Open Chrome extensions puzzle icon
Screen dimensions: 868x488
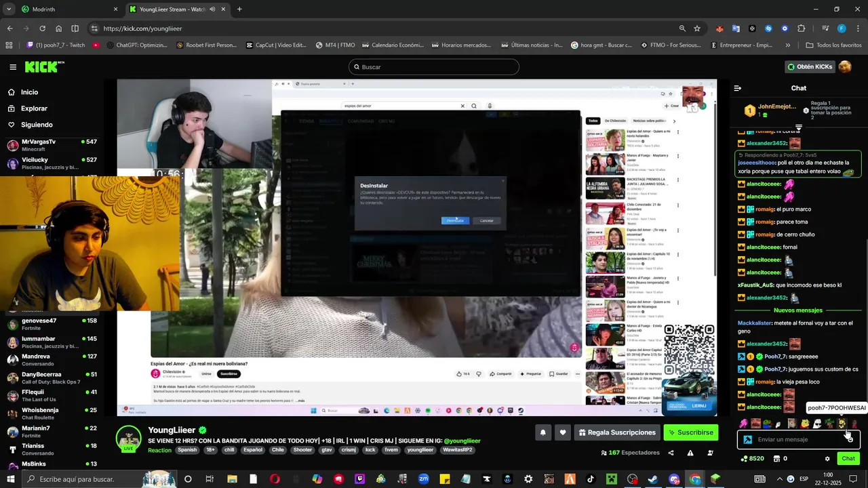[x=802, y=28]
